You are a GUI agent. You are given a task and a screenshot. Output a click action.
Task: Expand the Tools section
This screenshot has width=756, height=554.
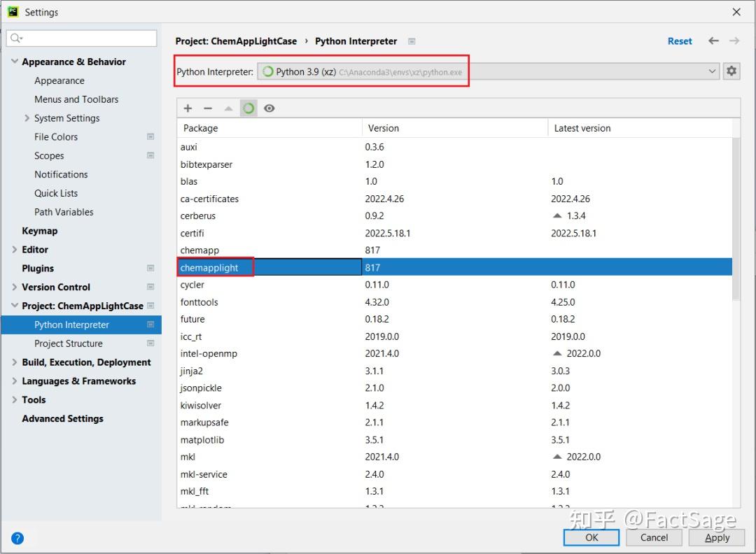pos(15,400)
